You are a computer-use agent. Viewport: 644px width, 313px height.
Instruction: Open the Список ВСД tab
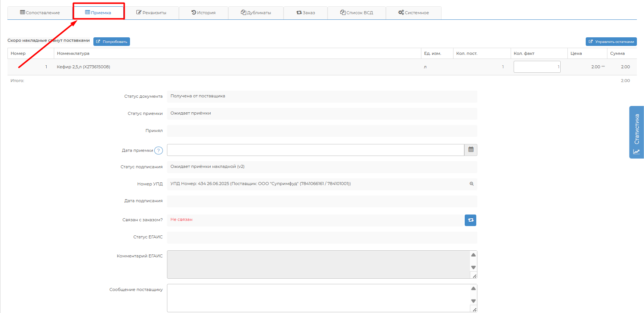[357, 13]
